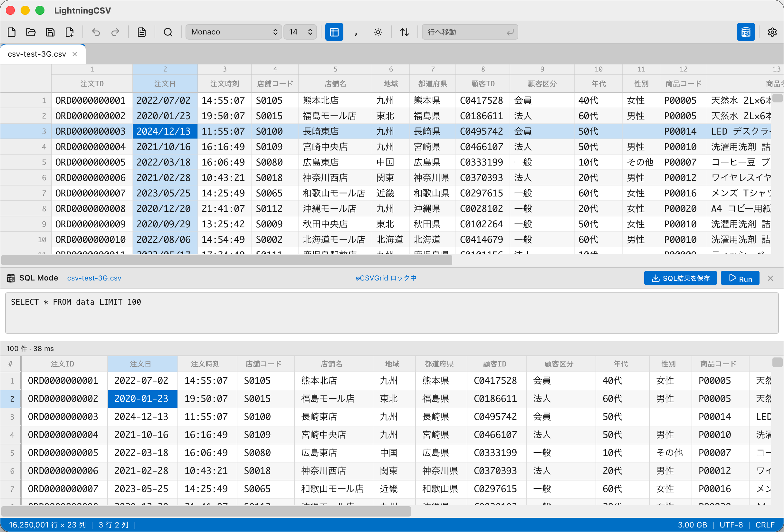Open the text document view icon

pos(142,32)
